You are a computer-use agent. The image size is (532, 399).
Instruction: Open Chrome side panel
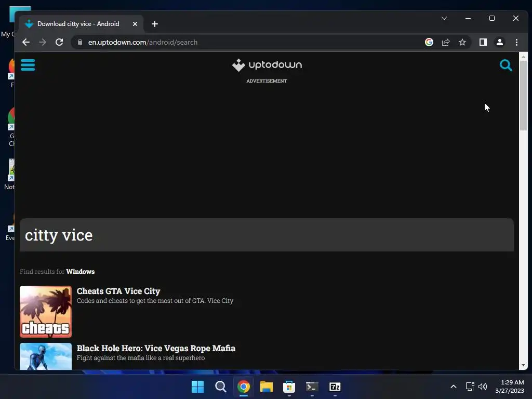(x=483, y=42)
